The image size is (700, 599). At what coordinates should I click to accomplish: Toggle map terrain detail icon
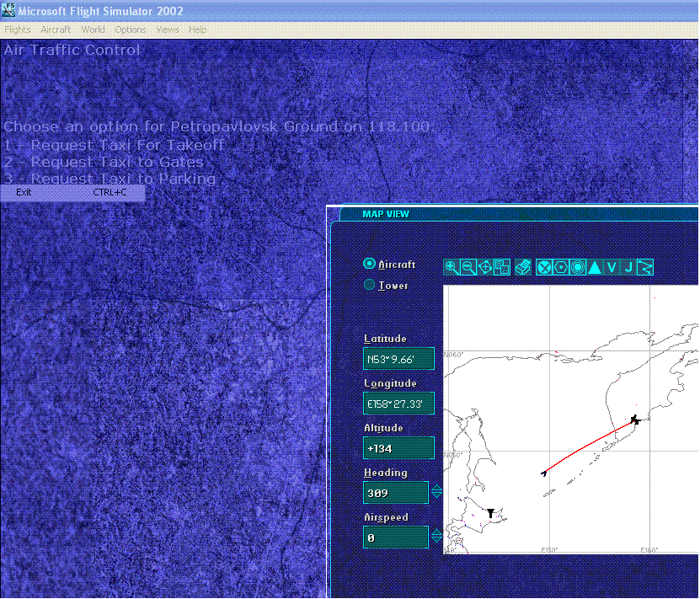tap(502, 267)
